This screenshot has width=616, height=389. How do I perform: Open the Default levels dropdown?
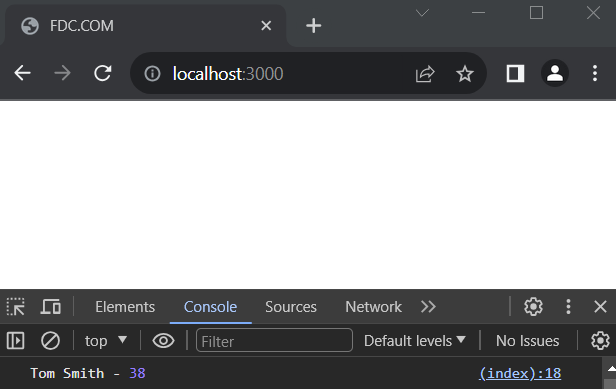tap(414, 341)
